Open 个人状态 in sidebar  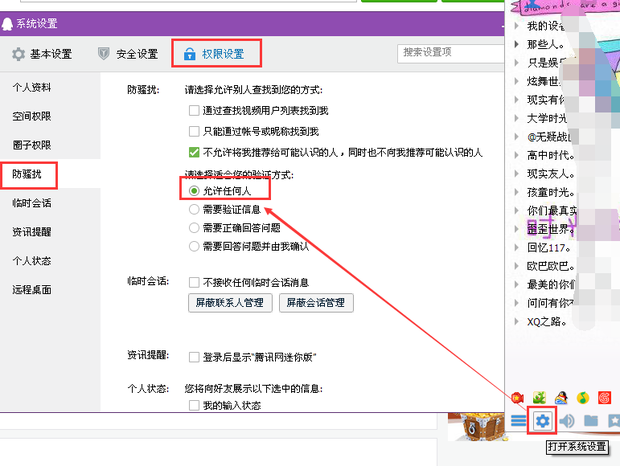click(32, 260)
